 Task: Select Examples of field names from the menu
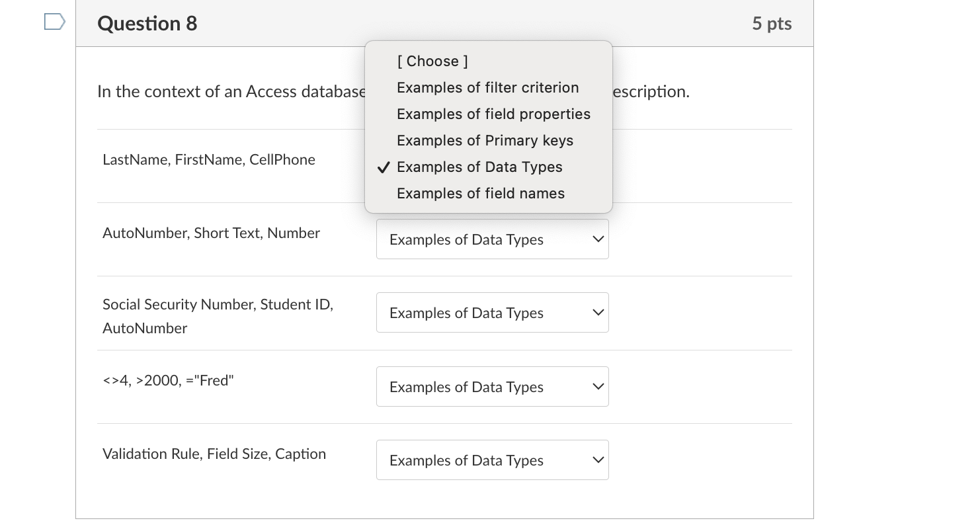tap(481, 193)
